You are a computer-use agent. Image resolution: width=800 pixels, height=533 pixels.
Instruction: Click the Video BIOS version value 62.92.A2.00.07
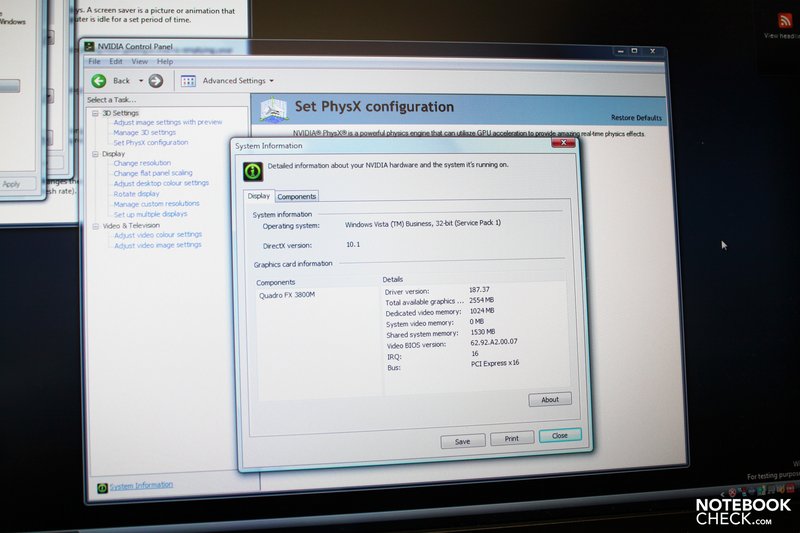494,342
